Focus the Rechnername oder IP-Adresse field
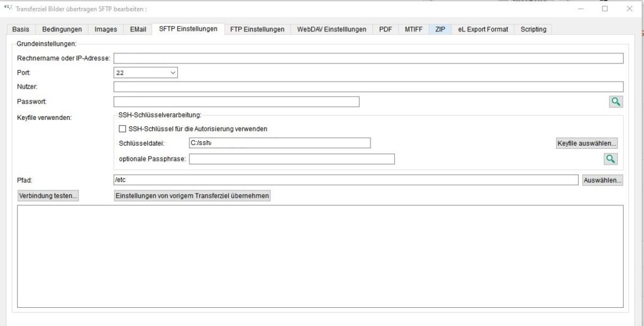Screen dimensions: 644x326 pyautogui.click(x=369, y=58)
